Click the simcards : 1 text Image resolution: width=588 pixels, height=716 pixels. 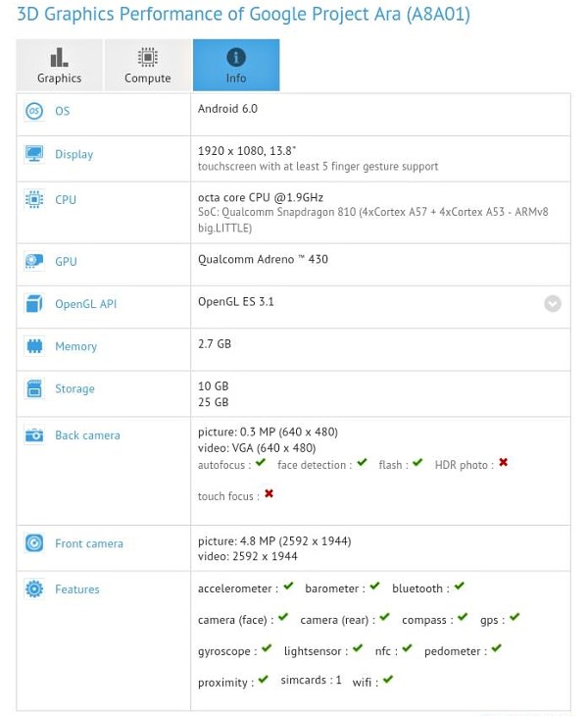311,680
